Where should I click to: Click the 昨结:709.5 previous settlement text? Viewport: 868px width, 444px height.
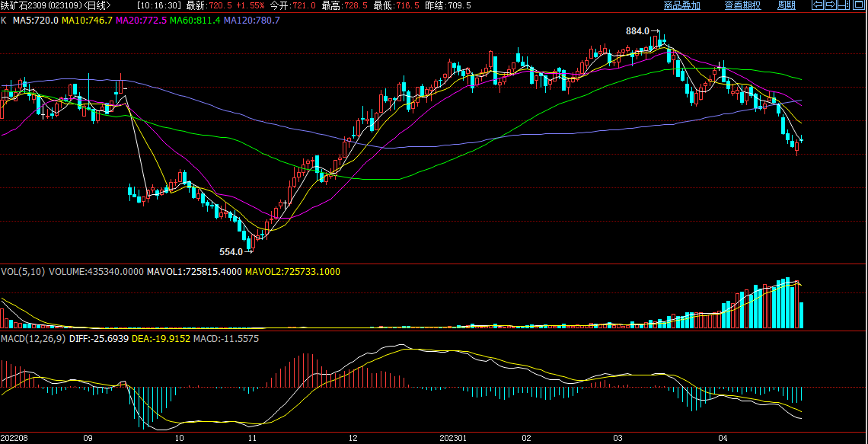click(448, 5)
